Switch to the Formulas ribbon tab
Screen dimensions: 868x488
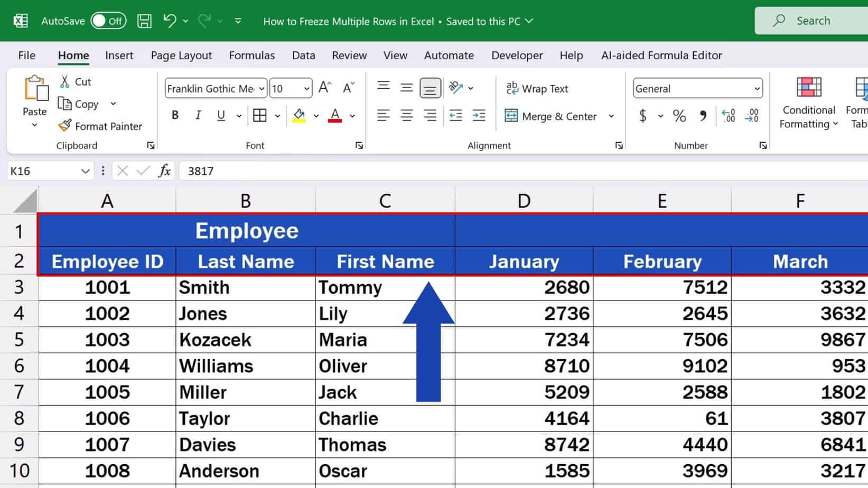point(252,55)
